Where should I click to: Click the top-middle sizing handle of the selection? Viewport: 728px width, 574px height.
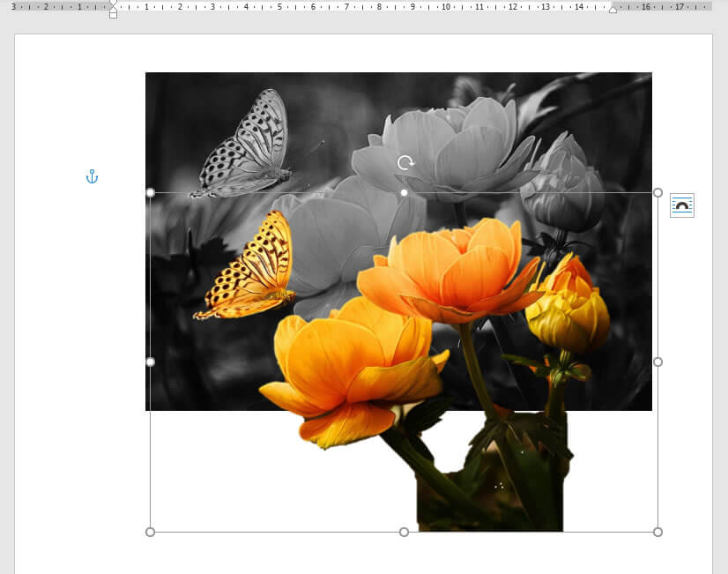point(404,192)
